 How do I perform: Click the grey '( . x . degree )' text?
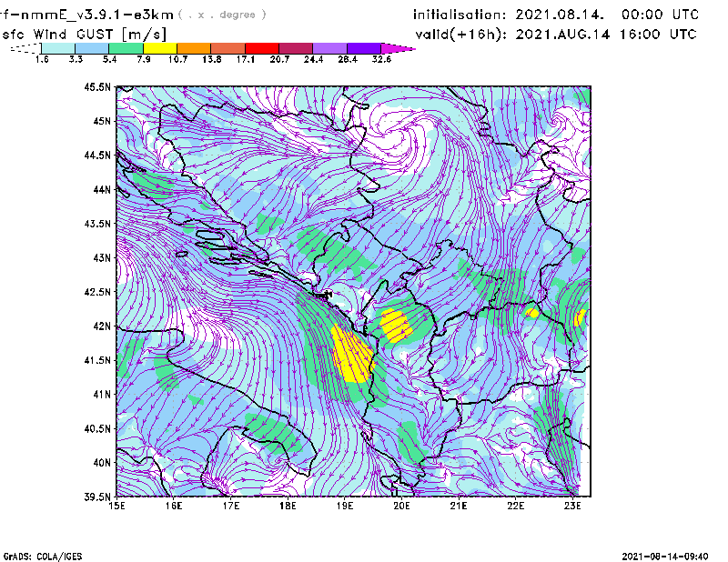click(222, 15)
